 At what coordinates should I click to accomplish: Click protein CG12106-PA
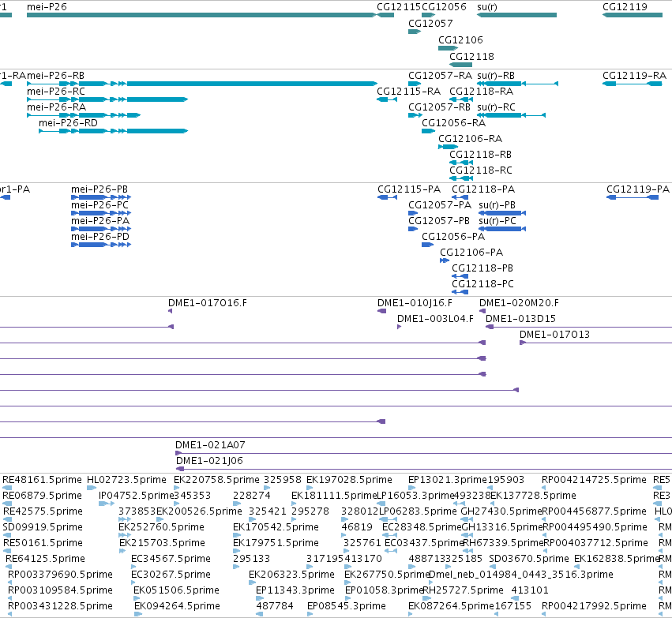pyautogui.click(x=445, y=260)
